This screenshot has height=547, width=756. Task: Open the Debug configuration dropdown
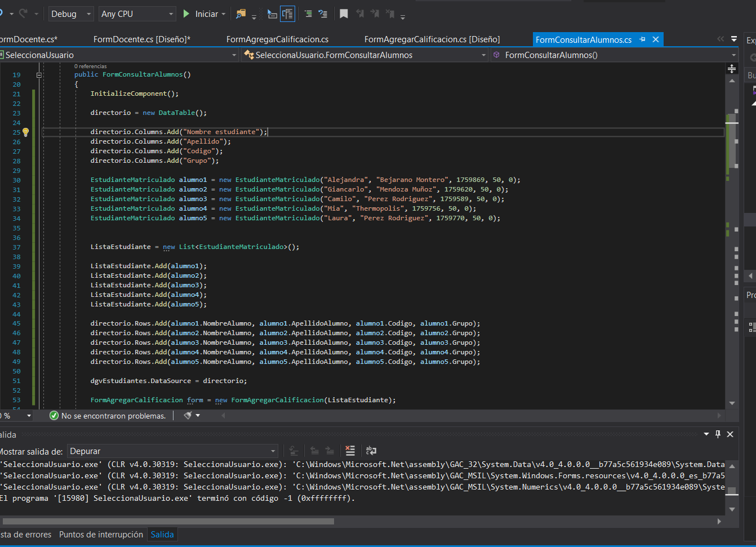tap(71, 14)
